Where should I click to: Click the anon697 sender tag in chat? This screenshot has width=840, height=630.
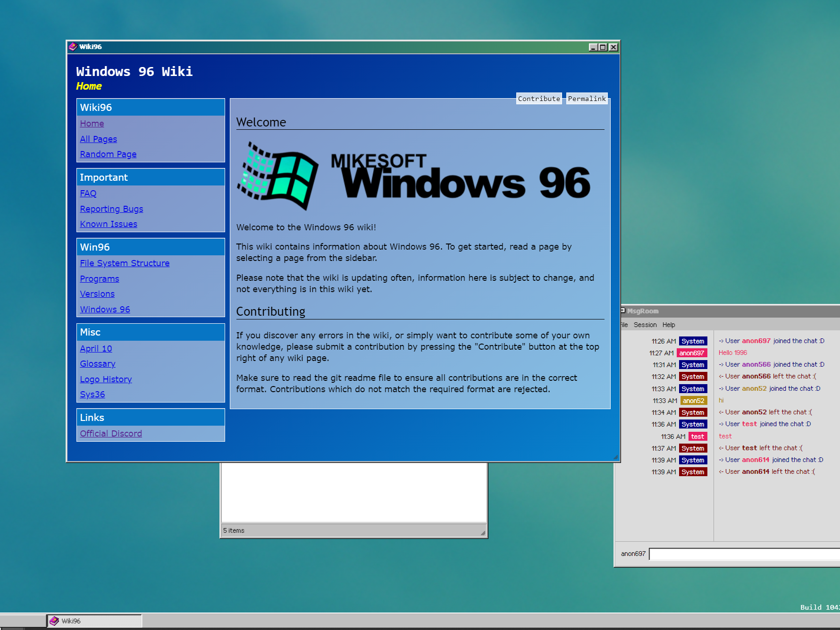[x=692, y=353]
